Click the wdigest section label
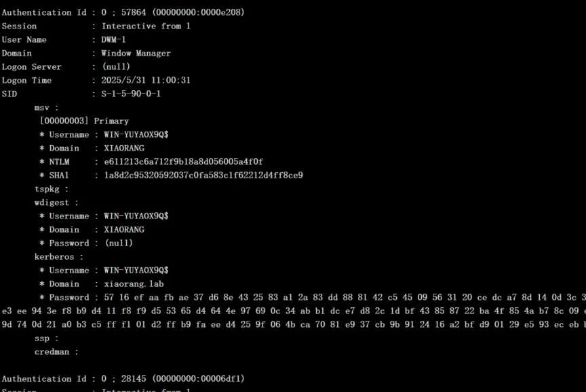This screenshot has width=586, height=392. click(56, 202)
